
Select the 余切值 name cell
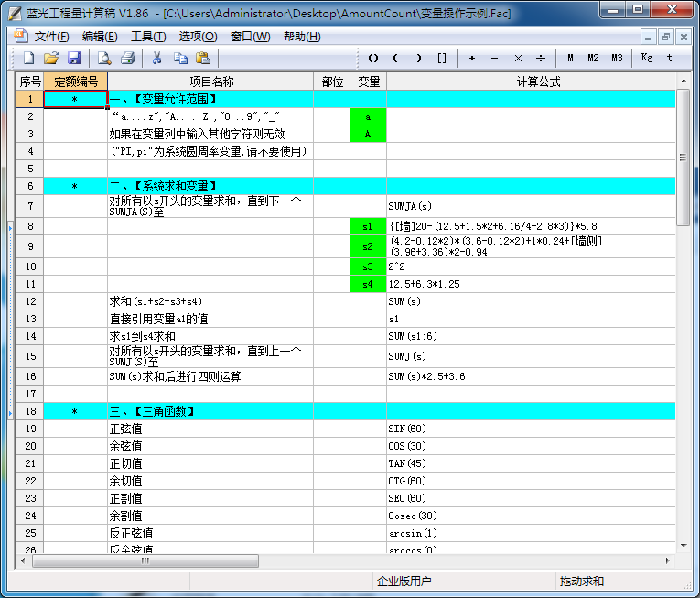[x=210, y=481]
